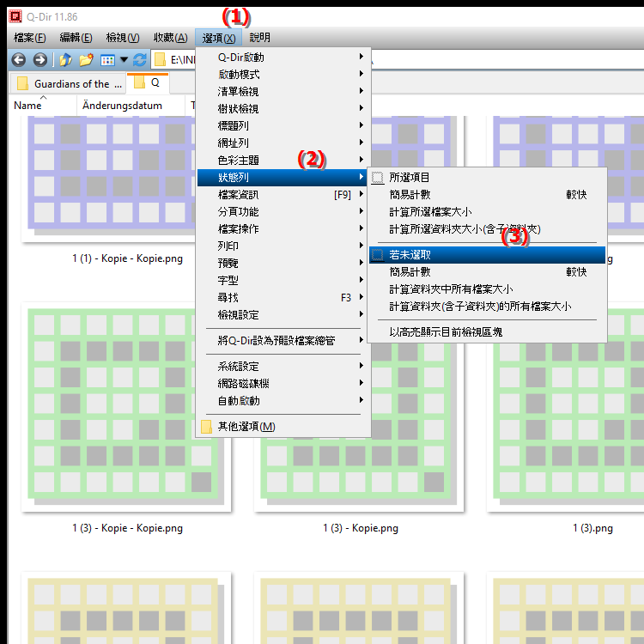Open the view mode dropdown arrow
This screenshot has height=644, width=644.
124,60
